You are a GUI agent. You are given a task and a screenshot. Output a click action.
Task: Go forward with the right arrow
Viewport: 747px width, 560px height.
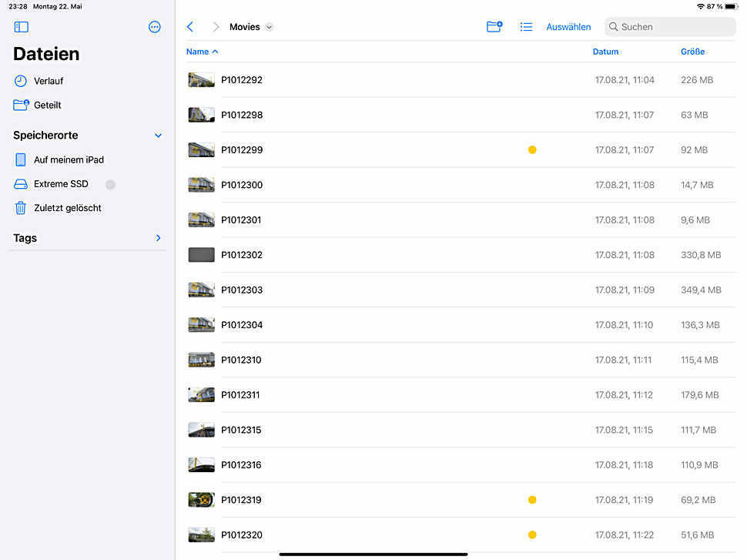pyautogui.click(x=216, y=27)
